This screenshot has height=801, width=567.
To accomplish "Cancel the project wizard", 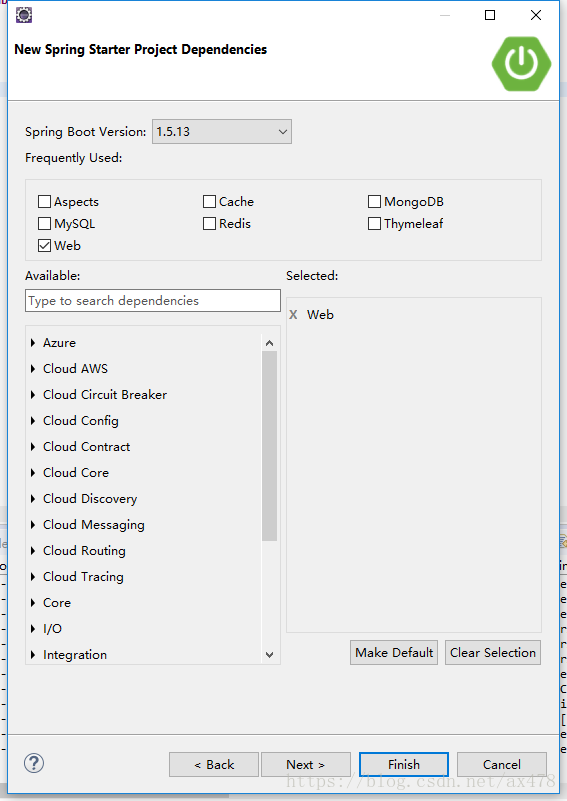I will click(x=502, y=765).
